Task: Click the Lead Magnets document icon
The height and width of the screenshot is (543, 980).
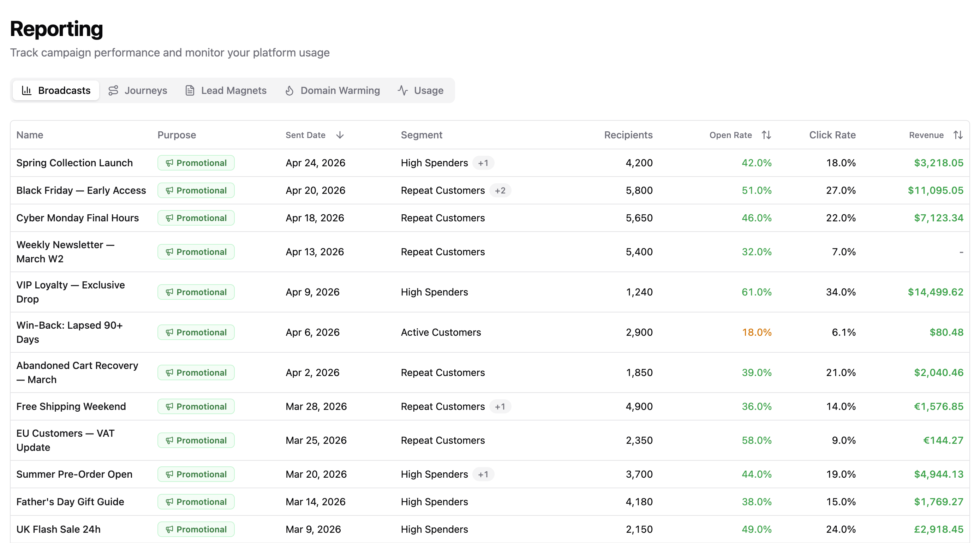Action: click(190, 90)
